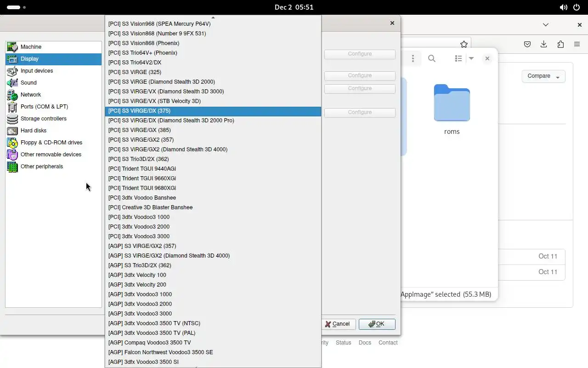
Task: Click the Input devices icon
Action: coord(12,71)
